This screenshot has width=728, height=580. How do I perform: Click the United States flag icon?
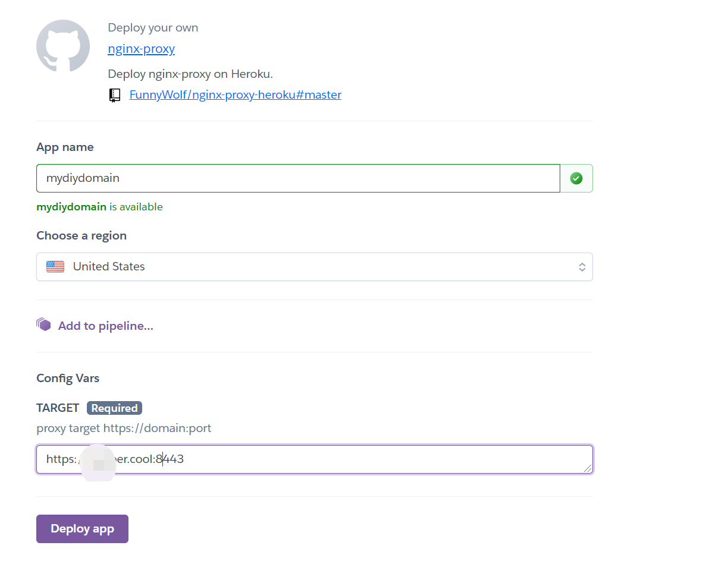(x=55, y=267)
